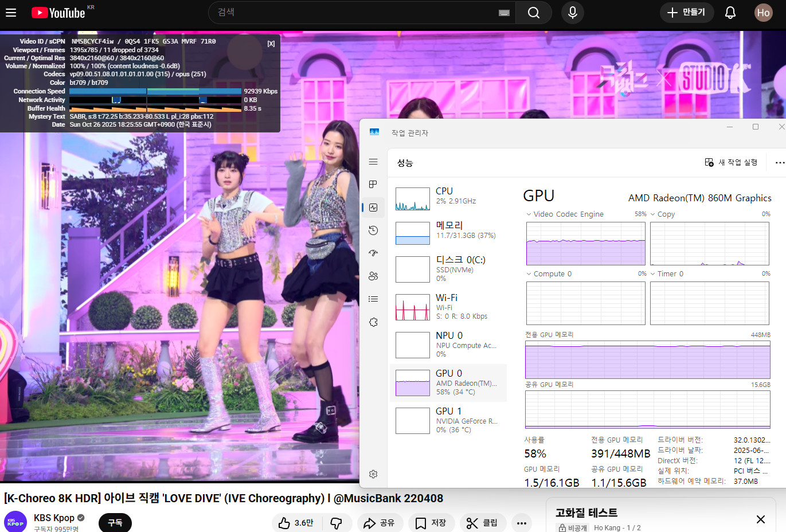Select GPU 1 NVIDIA GeForce entry

[448, 420]
